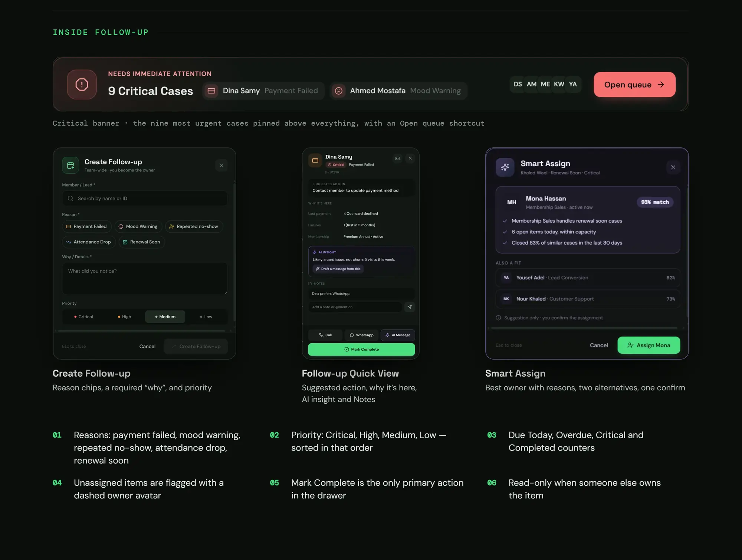This screenshot has width=742, height=560.
Task: Click the KW avatar in banner
Action: pos(559,84)
